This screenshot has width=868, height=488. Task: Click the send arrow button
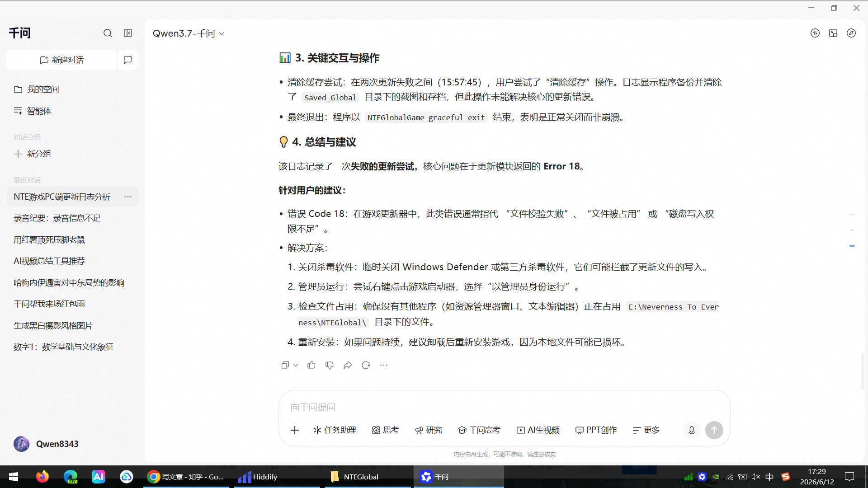coord(714,430)
